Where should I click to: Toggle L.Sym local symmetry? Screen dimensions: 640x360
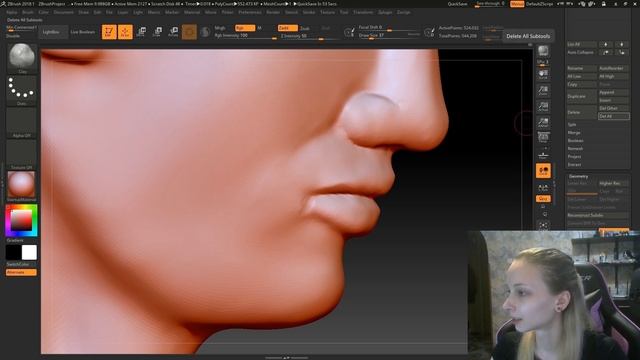click(543, 188)
